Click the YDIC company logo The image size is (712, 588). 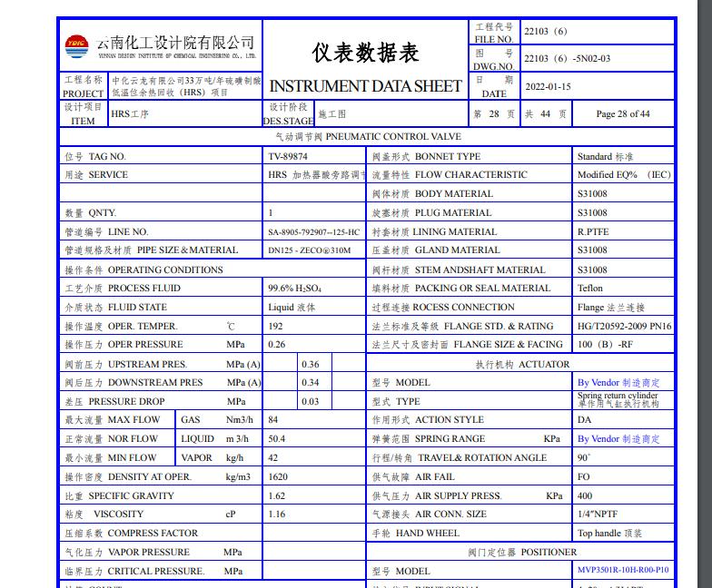tap(76, 44)
